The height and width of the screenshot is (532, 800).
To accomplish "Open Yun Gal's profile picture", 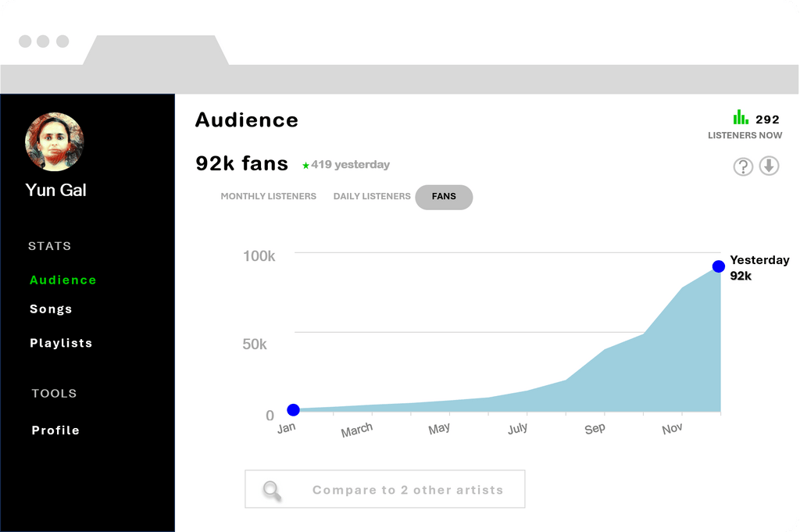I will click(x=55, y=141).
